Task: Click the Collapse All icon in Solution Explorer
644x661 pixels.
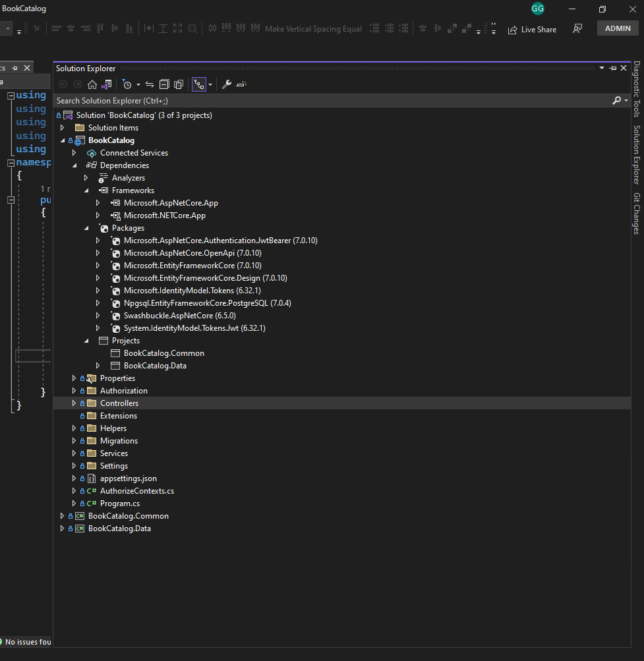Action: point(164,84)
